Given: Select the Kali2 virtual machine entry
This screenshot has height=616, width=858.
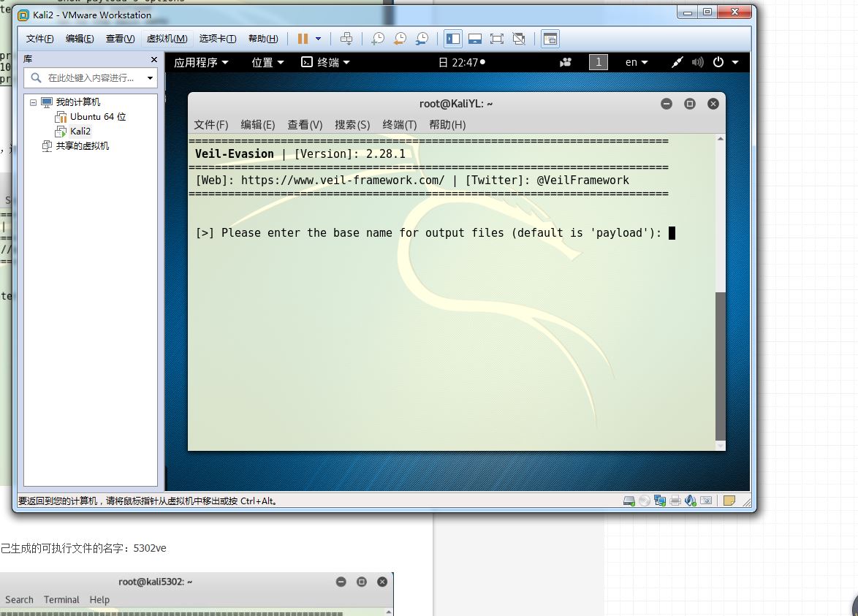Looking at the screenshot, I should click(x=80, y=132).
